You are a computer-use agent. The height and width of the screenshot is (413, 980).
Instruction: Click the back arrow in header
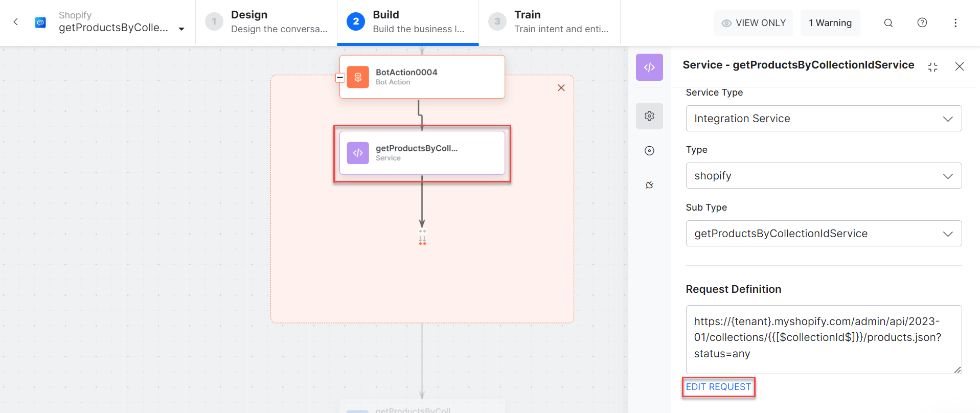(16, 22)
